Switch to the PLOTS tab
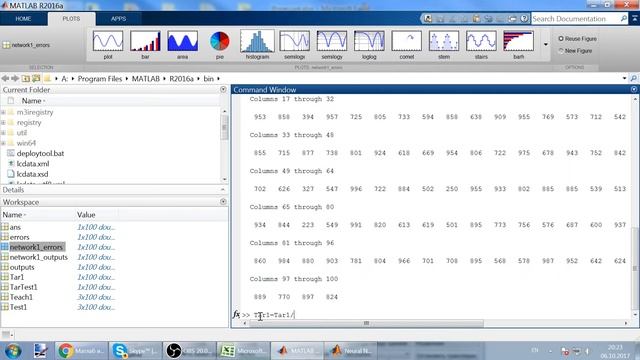 pyautogui.click(x=71, y=19)
